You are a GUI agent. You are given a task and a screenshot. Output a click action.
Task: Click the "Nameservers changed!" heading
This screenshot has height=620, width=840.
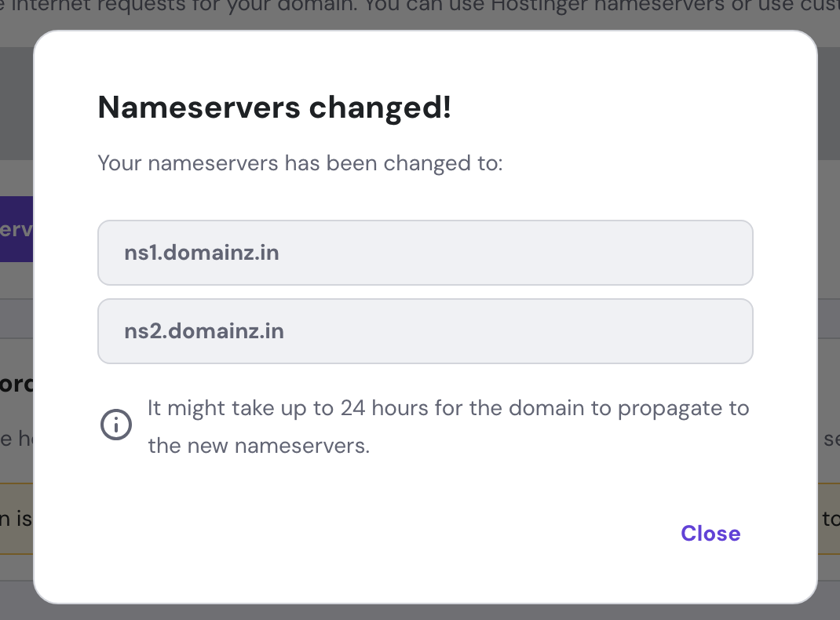274,108
